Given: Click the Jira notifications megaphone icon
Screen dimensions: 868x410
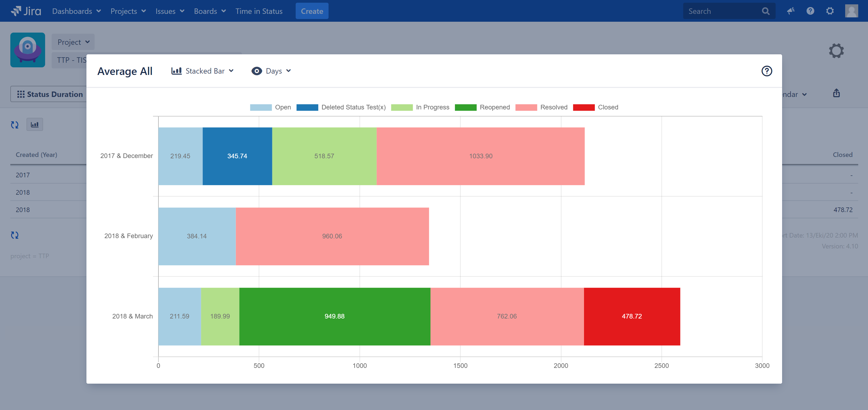Looking at the screenshot, I should click(x=791, y=11).
